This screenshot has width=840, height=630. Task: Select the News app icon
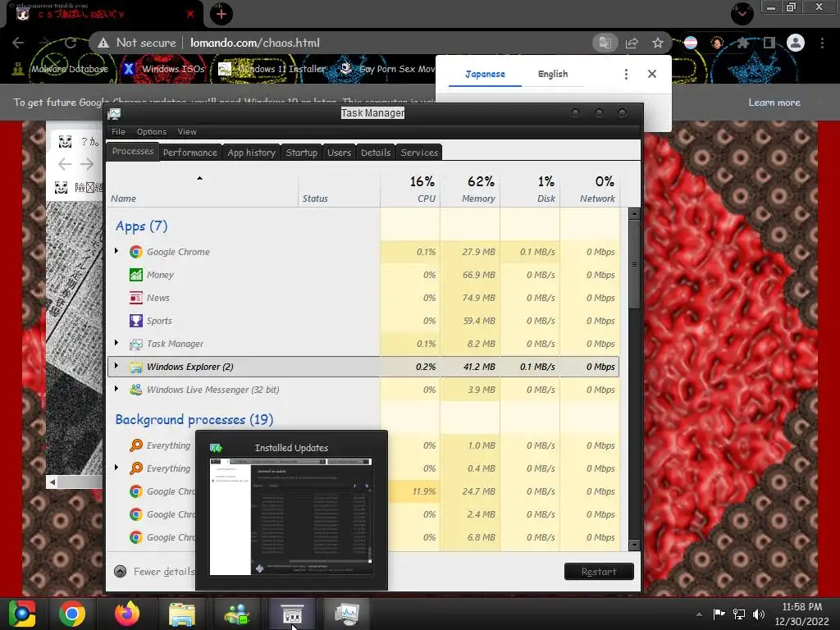click(x=136, y=298)
